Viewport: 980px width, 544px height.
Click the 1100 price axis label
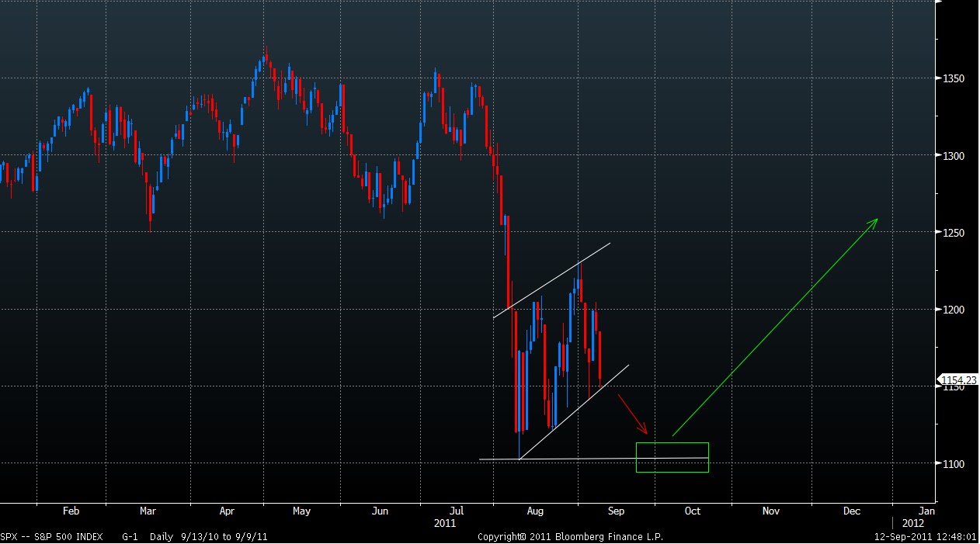(x=954, y=464)
